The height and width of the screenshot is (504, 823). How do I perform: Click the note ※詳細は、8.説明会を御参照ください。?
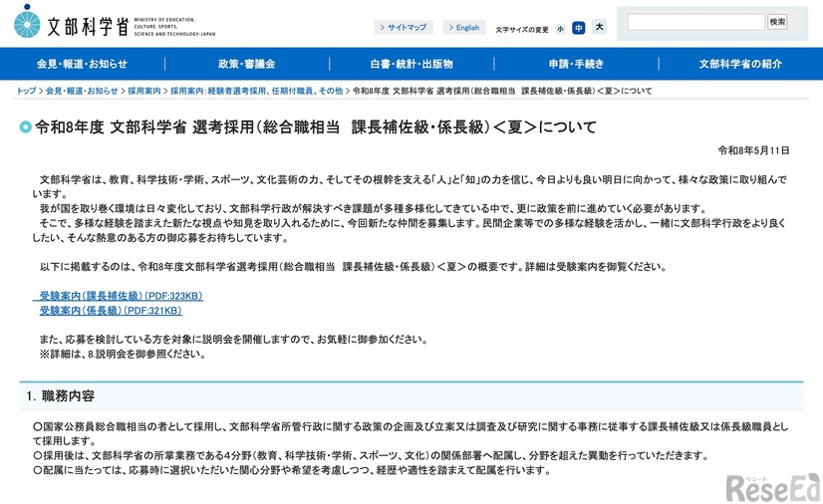123,354
